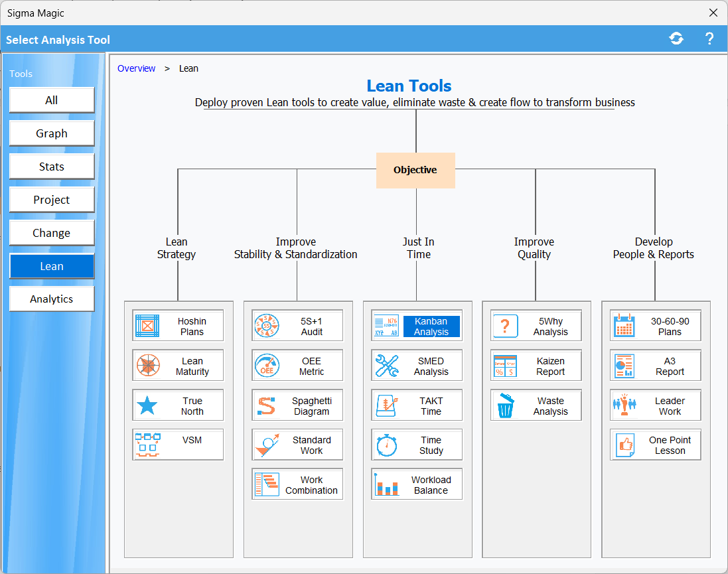Click the Objective box in diagram
This screenshot has width=728, height=574.
point(415,170)
